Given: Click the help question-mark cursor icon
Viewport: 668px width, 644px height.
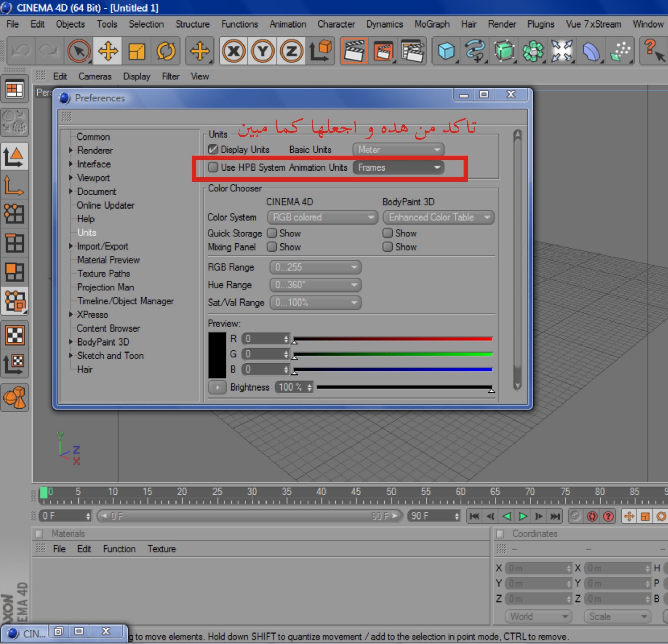Looking at the screenshot, I should coord(654,51).
